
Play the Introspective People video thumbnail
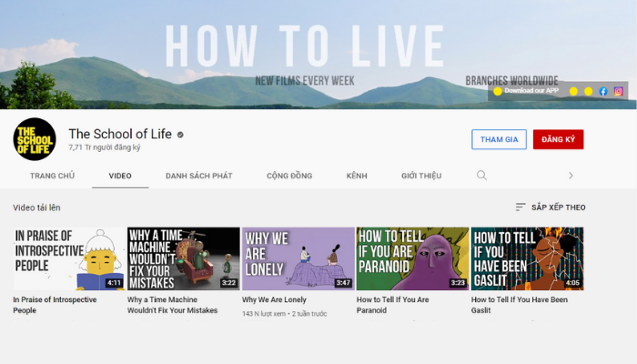[69, 258]
